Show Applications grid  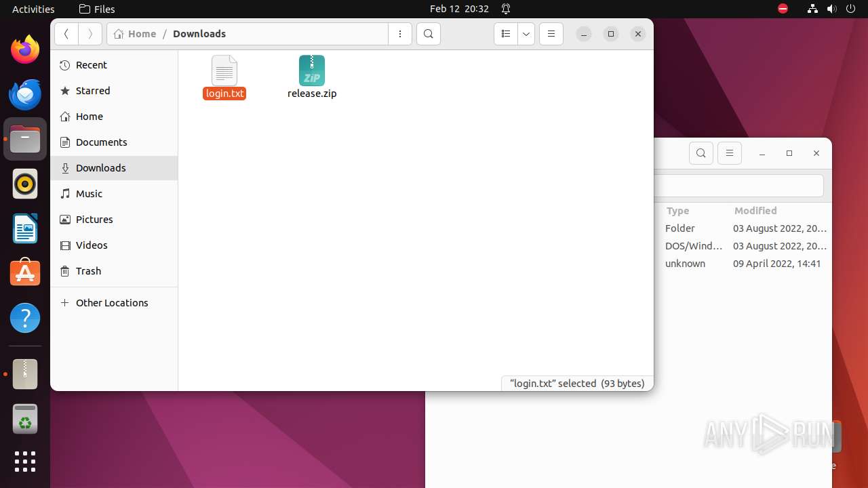(25, 462)
